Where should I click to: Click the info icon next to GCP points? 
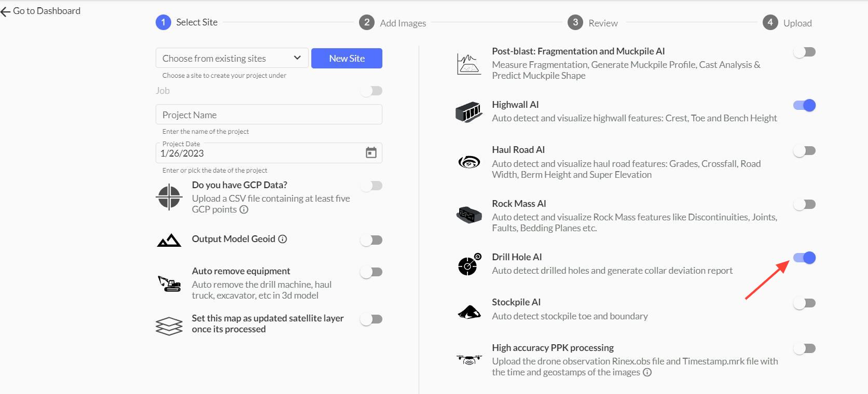pyautogui.click(x=244, y=209)
